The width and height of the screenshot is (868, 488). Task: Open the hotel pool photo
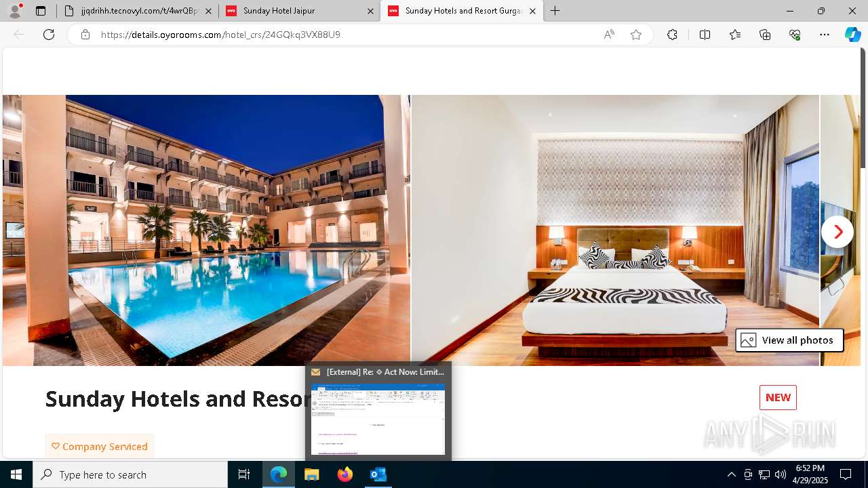[x=206, y=230]
